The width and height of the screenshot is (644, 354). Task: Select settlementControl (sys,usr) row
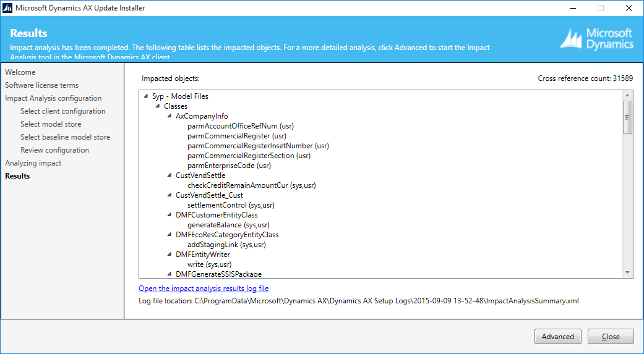click(231, 205)
